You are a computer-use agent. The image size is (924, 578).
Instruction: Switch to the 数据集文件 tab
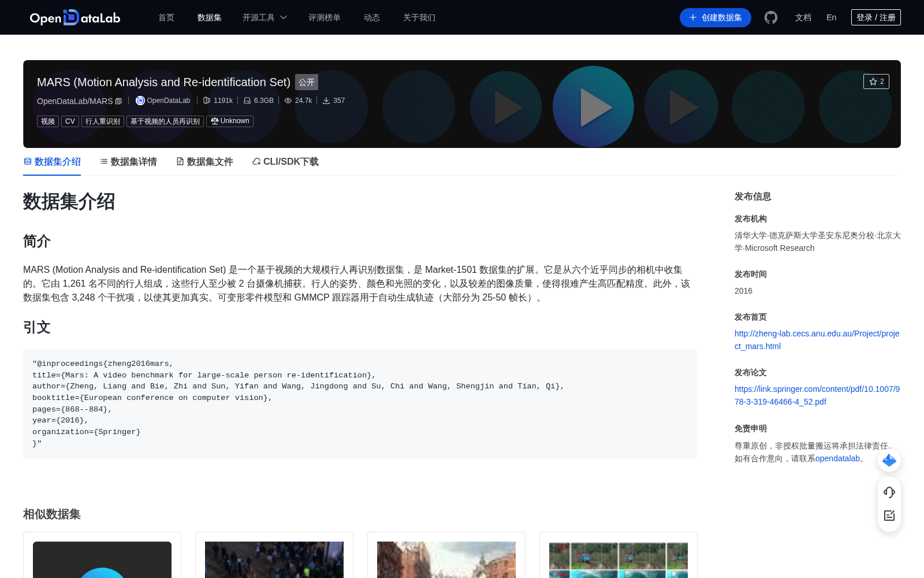[x=204, y=162]
